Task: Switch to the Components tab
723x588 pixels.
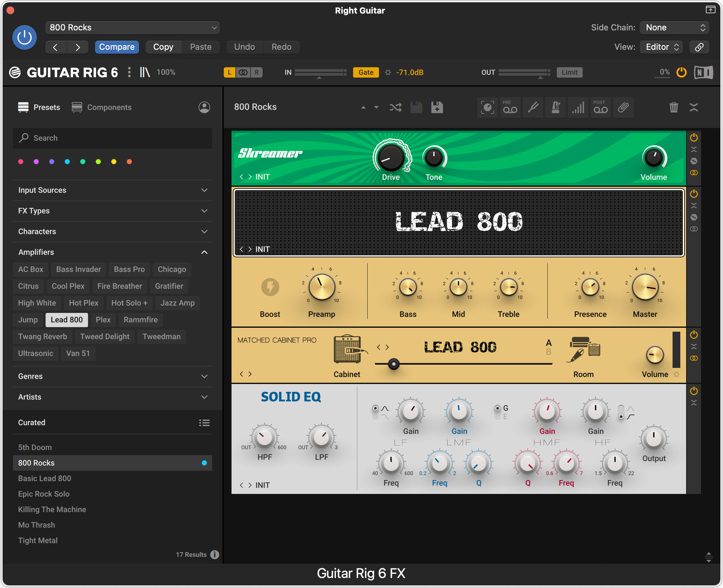Action: click(x=102, y=107)
